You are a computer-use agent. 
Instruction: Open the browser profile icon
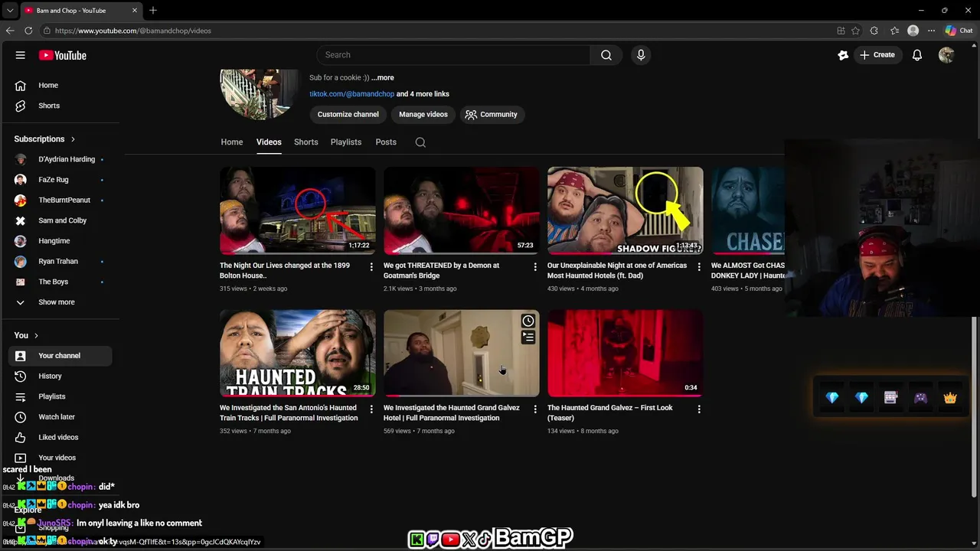tap(913, 31)
